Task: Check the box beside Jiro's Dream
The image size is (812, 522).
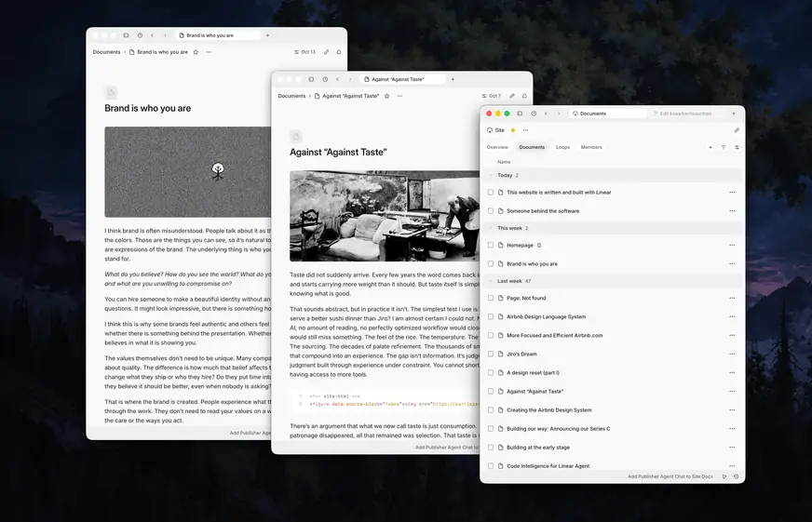Action: [491, 354]
